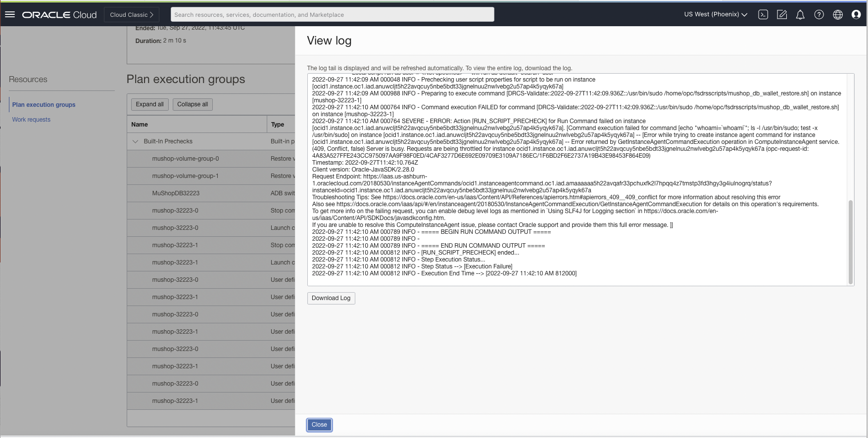Click the Cloud Classic button
Screen dimensions: 868x438
(132, 15)
